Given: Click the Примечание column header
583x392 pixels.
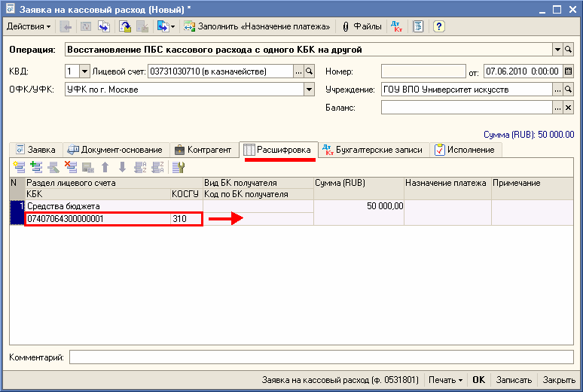Looking at the screenshot, I should (x=532, y=188).
